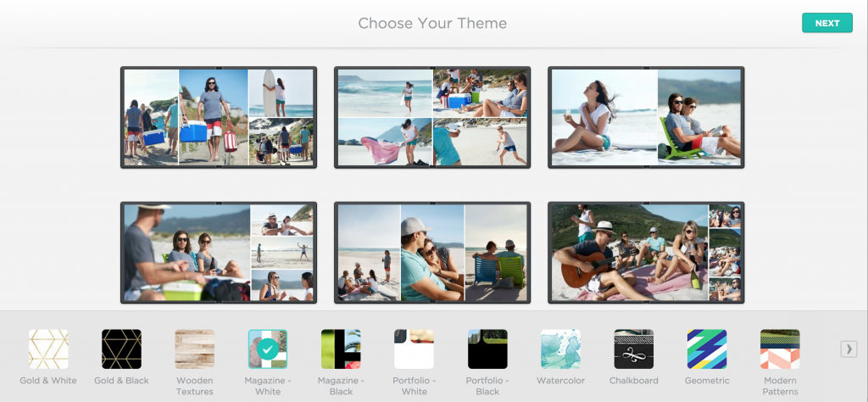Viewport: 868px width, 402px height.
Task: Open the spread with the guitar player
Action: [646, 253]
